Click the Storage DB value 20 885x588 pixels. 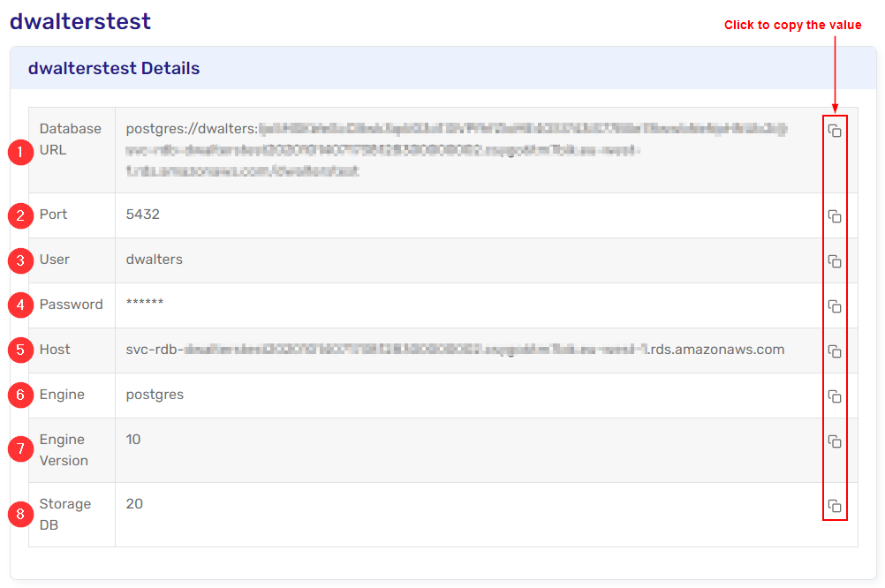[134, 504]
